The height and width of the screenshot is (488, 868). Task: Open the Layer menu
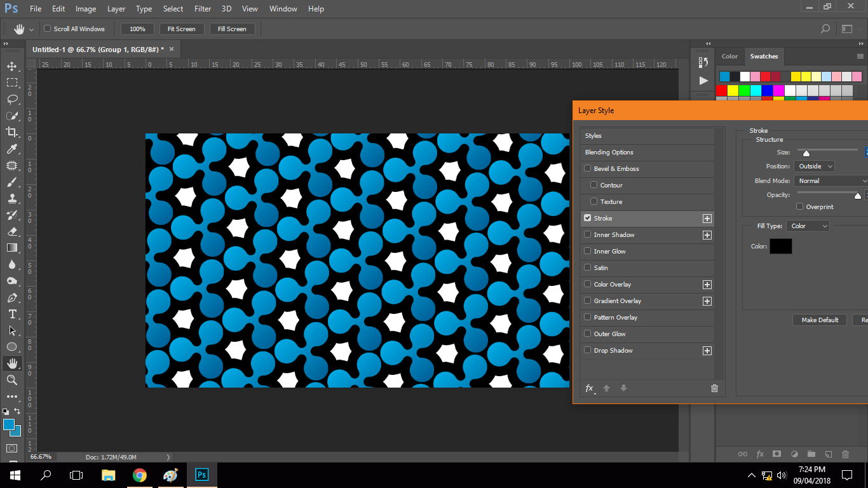(116, 9)
